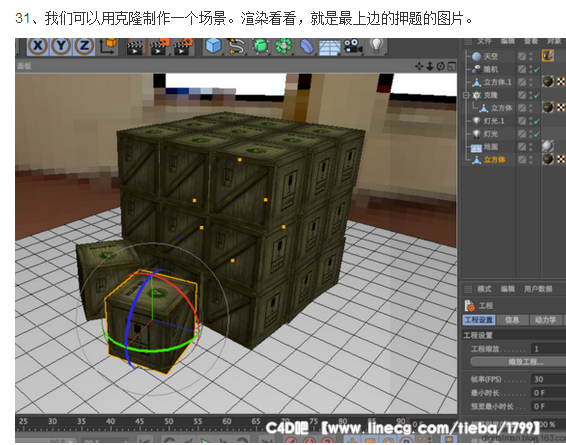Disable the 灯光 green checkmark

tap(536, 134)
